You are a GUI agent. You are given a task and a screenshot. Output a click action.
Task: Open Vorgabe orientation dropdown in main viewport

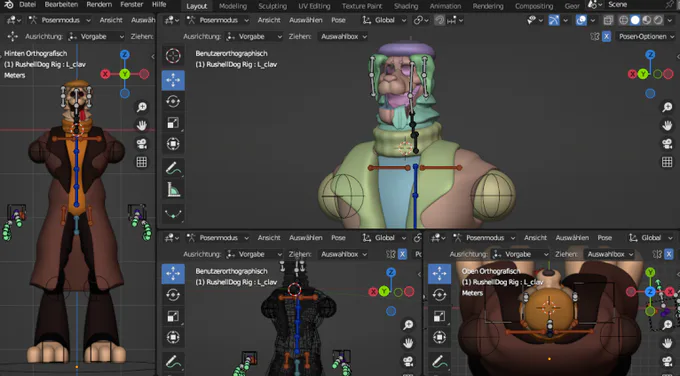click(x=254, y=36)
